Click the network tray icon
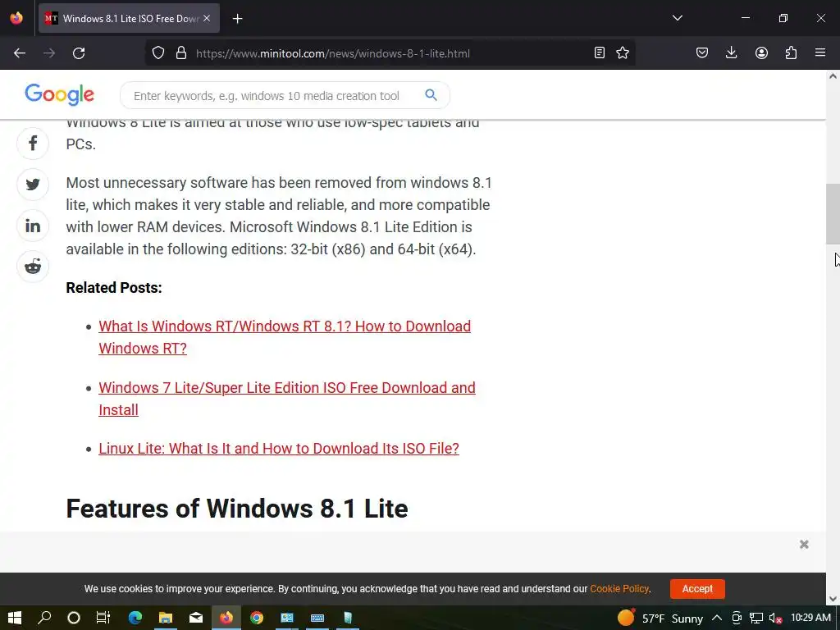 tap(756, 618)
